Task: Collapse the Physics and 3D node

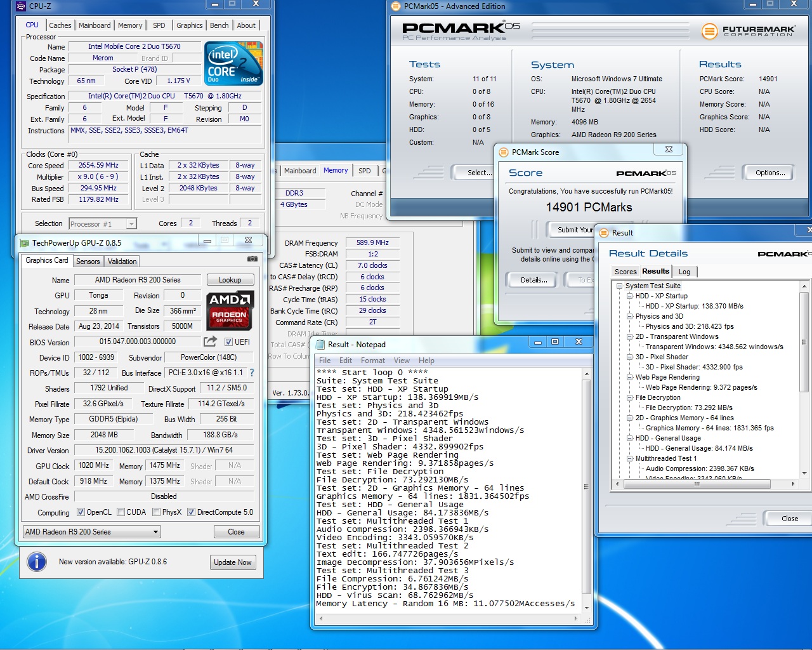Action: (x=630, y=316)
